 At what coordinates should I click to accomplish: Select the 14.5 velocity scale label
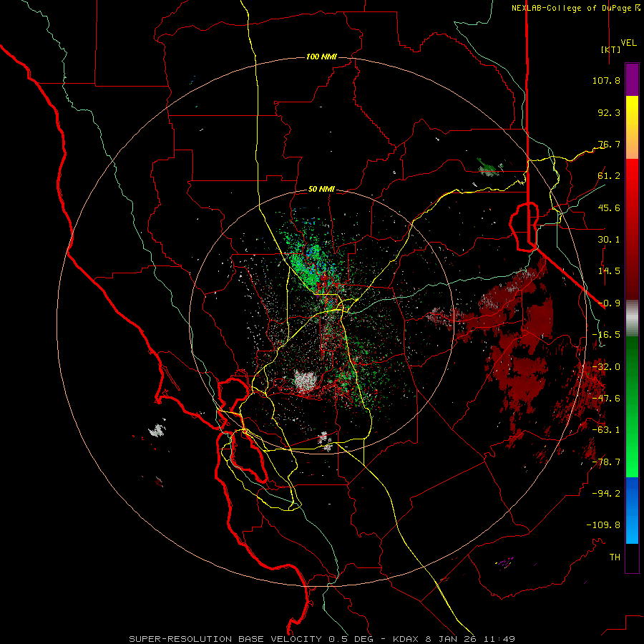[x=609, y=271]
